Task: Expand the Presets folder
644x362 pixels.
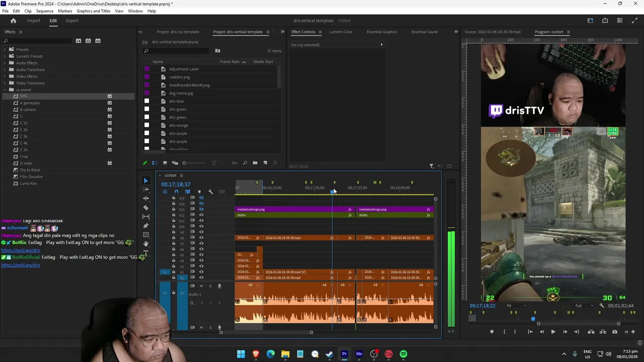Action: (5, 49)
